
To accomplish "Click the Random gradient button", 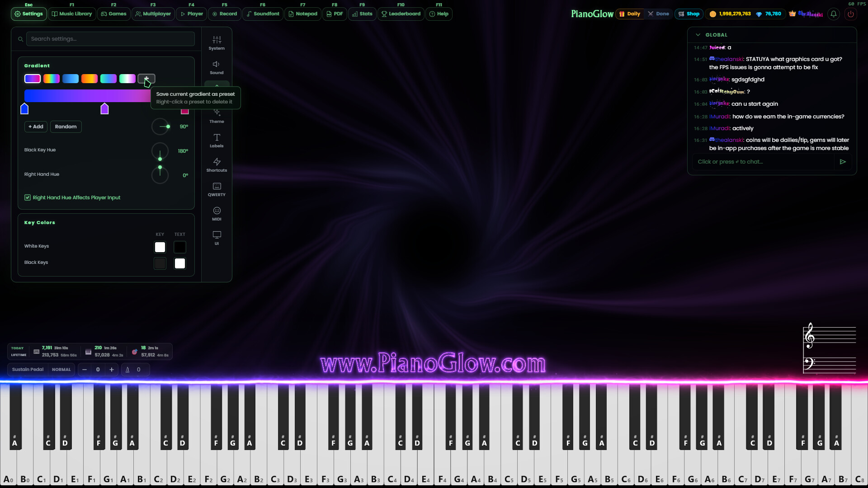I will [66, 127].
